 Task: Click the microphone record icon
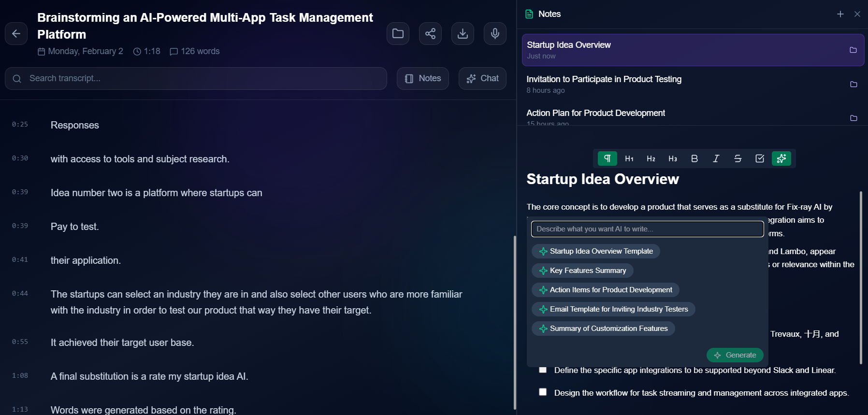point(495,34)
